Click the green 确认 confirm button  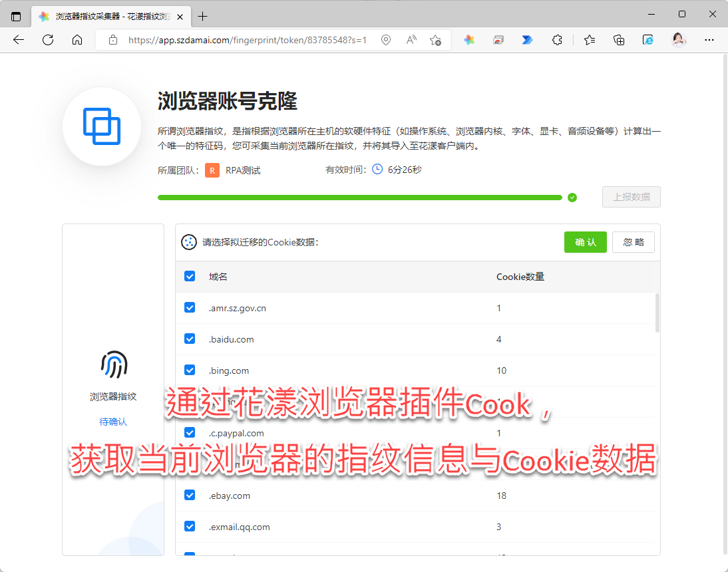(x=585, y=242)
